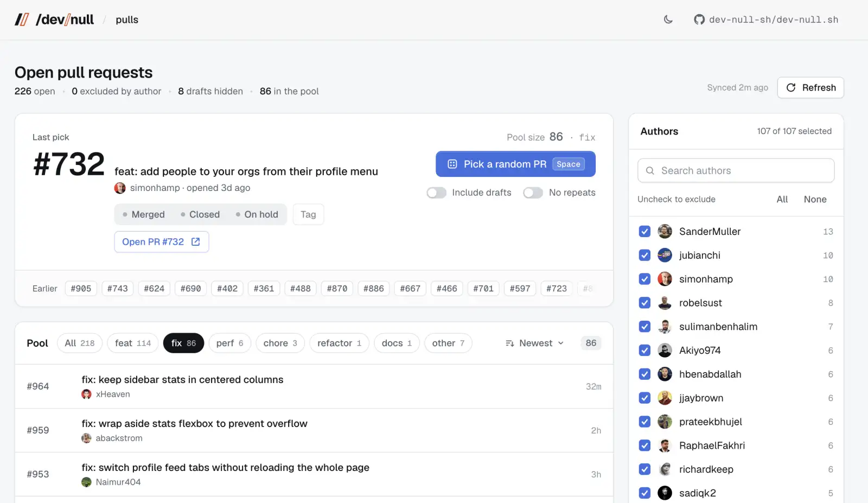
Task: Click the Tag button
Action: (308, 214)
